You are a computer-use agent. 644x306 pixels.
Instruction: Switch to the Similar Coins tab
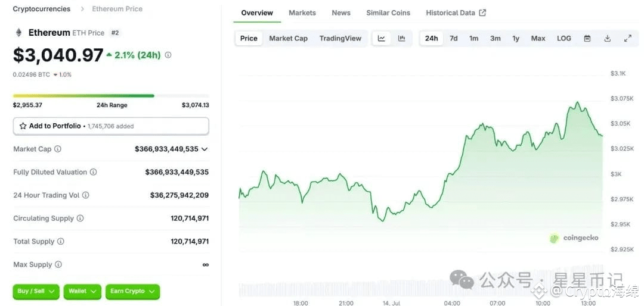point(388,13)
